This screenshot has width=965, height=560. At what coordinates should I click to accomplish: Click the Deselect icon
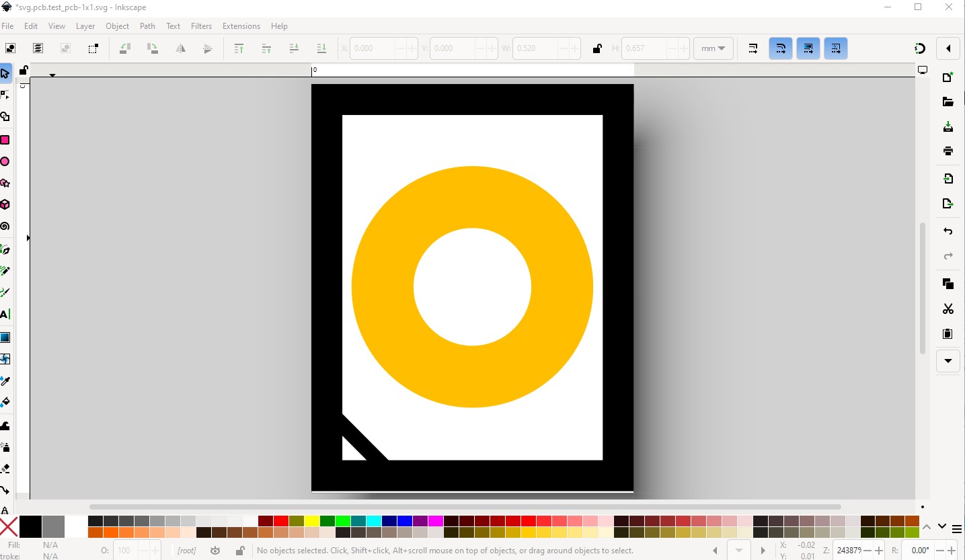(x=66, y=48)
